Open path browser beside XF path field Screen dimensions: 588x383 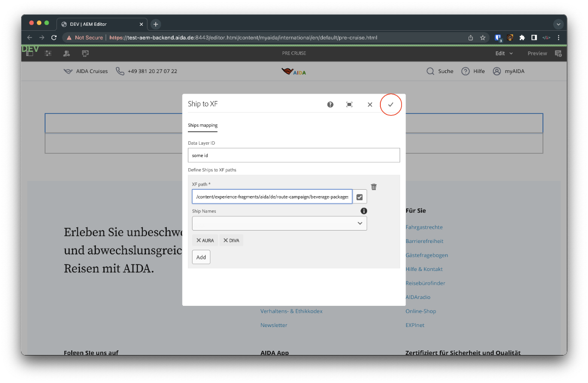pos(360,197)
